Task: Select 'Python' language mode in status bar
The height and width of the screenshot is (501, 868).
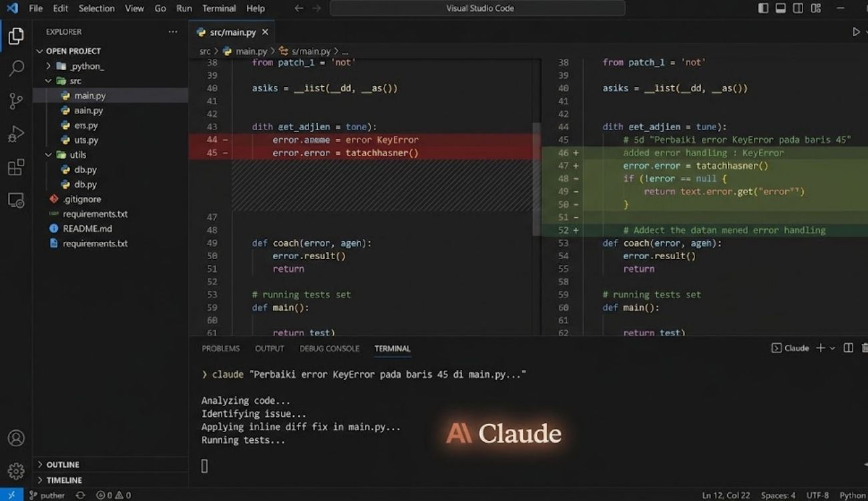Action: point(853,496)
